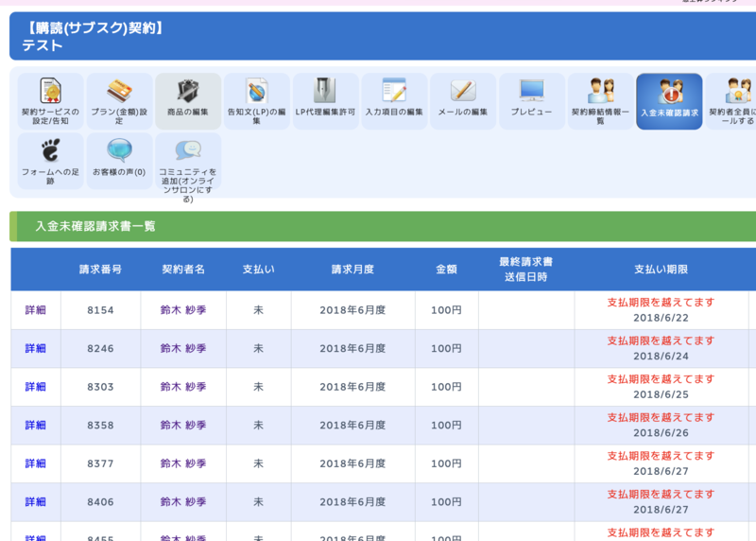Viewport: 756px width, 541px height.
Task: Click due date 2018/6/26
Action: (661, 433)
